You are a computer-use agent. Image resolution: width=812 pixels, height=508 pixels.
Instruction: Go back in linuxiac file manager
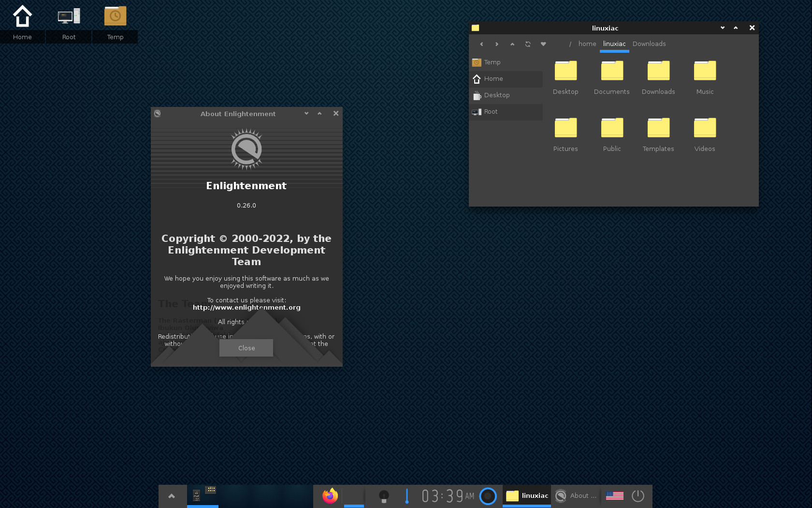point(481,44)
